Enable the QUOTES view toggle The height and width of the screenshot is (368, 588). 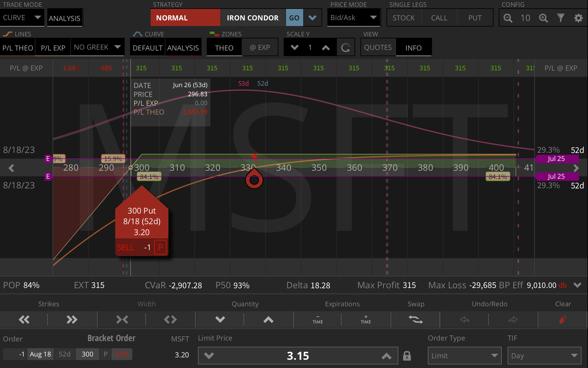coord(378,47)
